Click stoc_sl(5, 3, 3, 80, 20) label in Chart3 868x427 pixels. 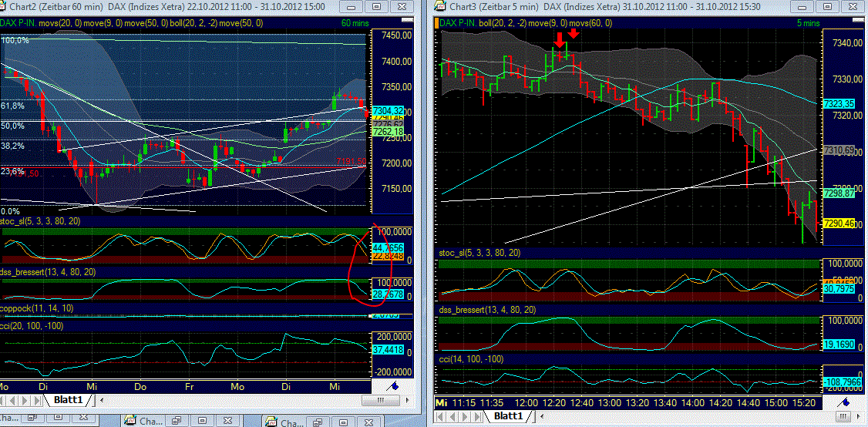pyautogui.click(x=479, y=253)
